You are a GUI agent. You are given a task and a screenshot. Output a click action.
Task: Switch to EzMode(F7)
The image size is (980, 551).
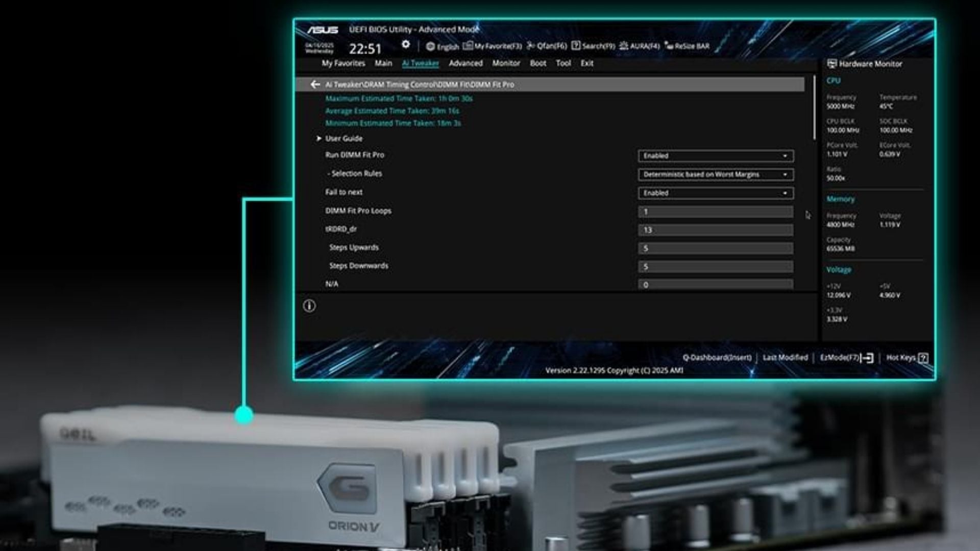846,358
